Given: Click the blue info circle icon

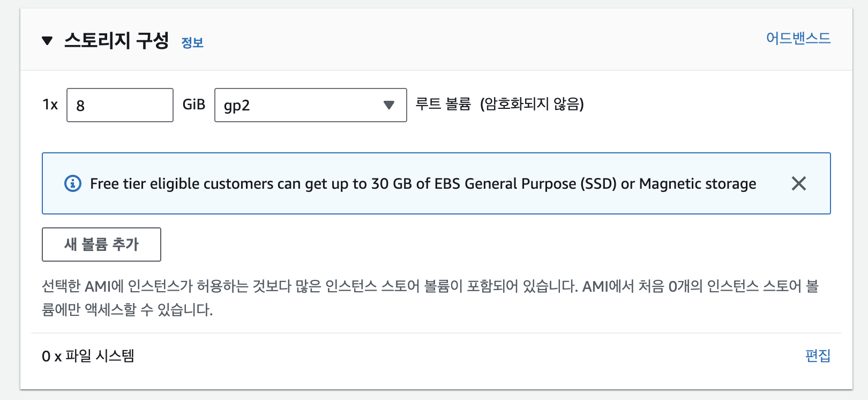Looking at the screenshot, I should click(x=73, y=183).
